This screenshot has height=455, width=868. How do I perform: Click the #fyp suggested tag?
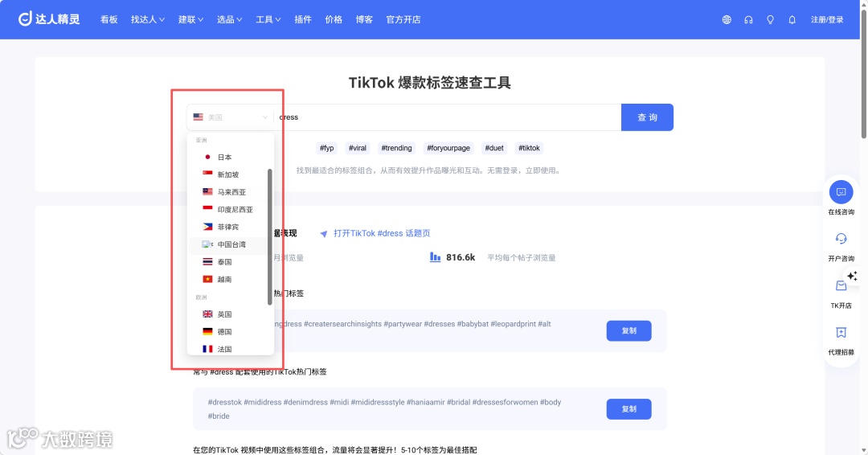click(x=326, y=148)
